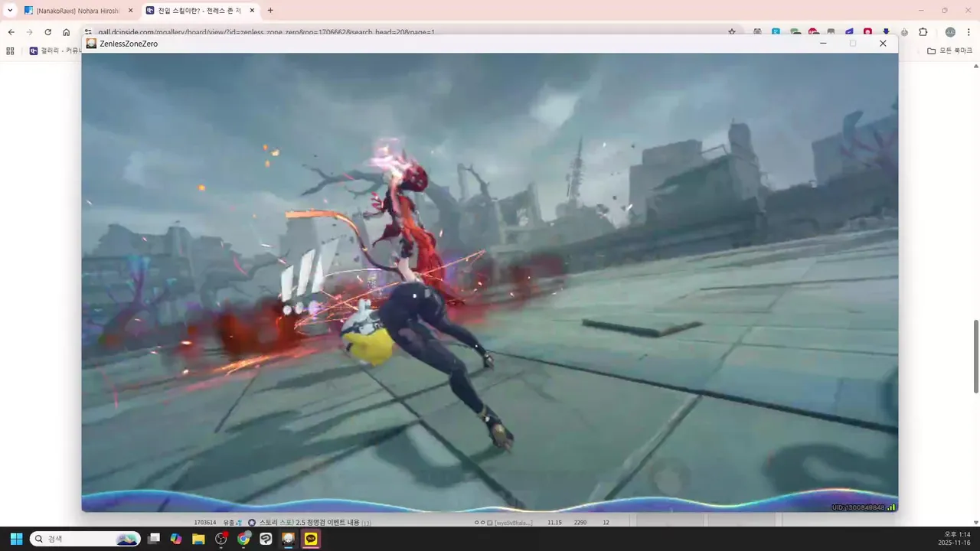
Task: Open Task View on the taskbar
Action: [154, 539]
